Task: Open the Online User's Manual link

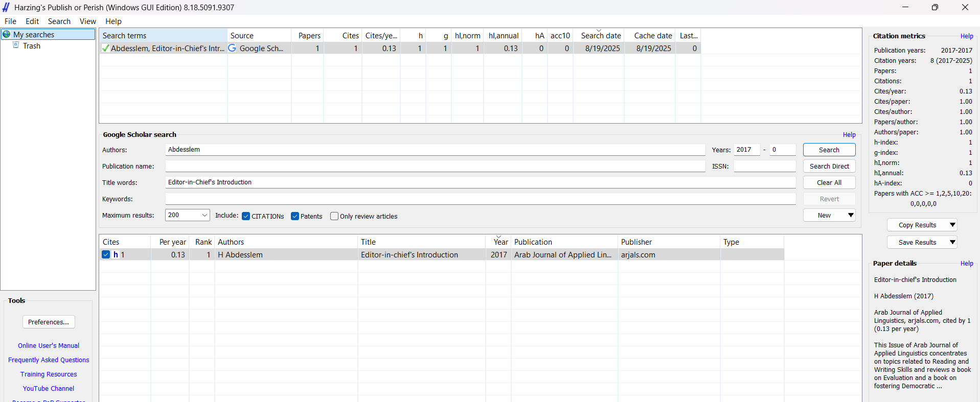Action: 49,345
